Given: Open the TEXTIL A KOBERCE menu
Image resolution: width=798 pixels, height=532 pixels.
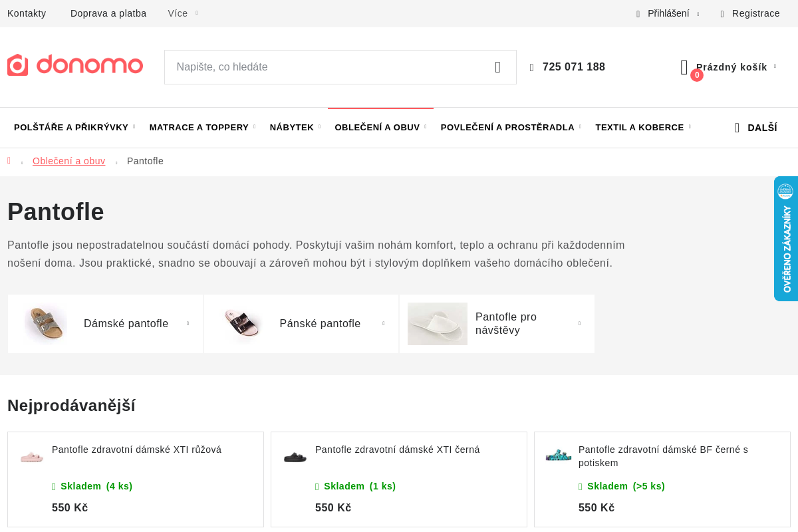Looking at the screenshot, I should click(640, 128).
